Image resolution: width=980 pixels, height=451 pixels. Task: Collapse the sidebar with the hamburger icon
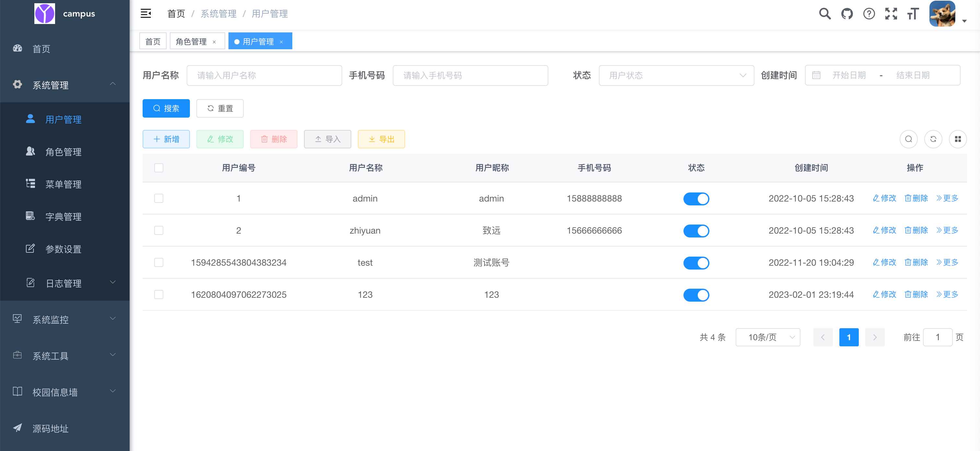[x=146, y=13]
